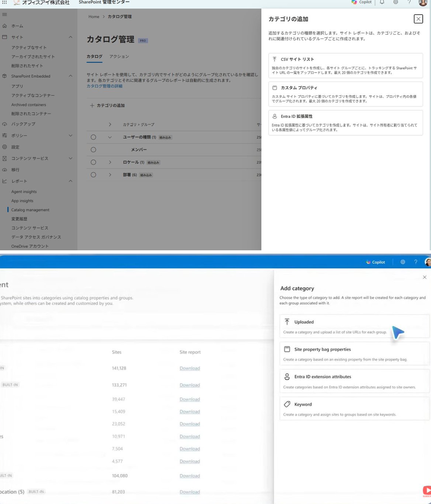Open app launcher waffle beside オフィスアイ株式会社
The width and height of the screenshot is (431, 504).
point(5,3)
